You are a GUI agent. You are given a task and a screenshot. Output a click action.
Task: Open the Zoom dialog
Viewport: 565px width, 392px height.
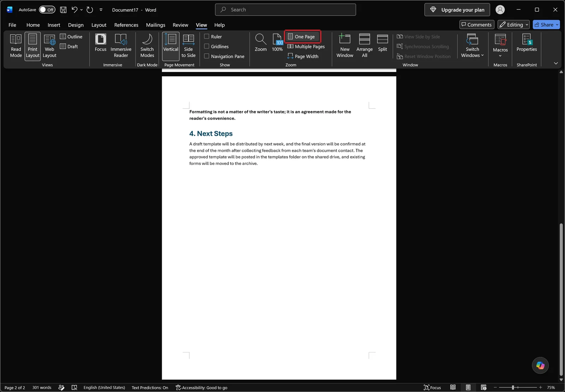click(x=261, y=43)
